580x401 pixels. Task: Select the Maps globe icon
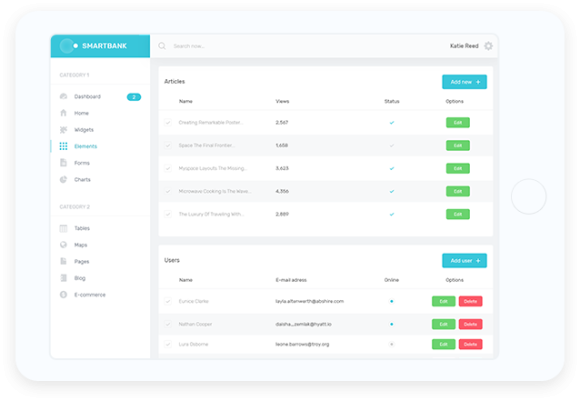point(64,245)
